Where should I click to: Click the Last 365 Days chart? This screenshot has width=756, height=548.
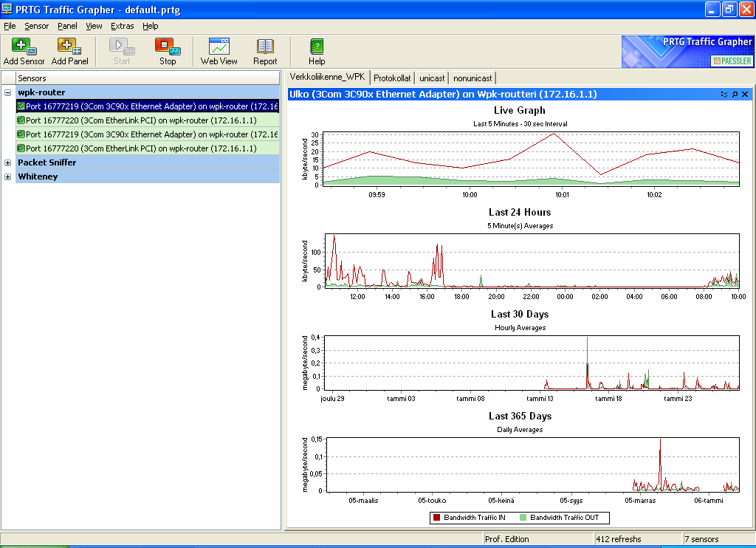pyautogui.click(x=533, y=465)
